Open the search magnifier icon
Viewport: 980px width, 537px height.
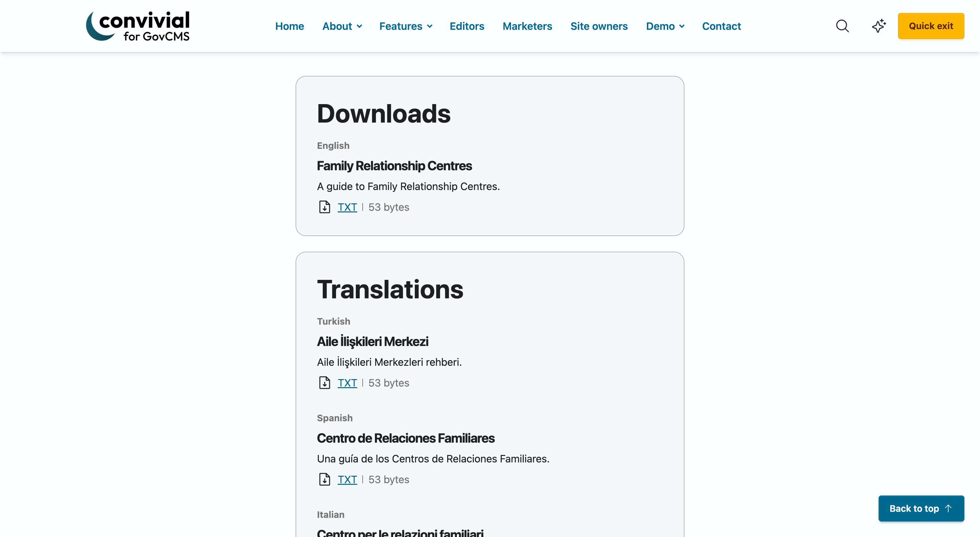pos(842,26)
